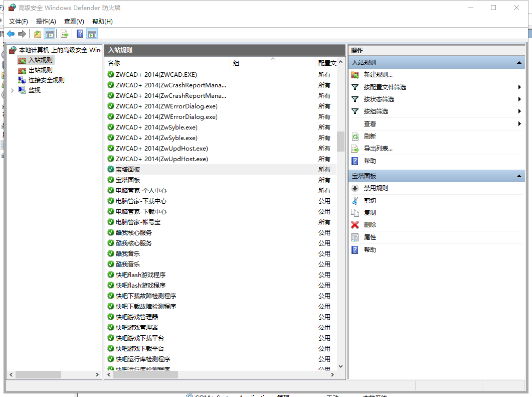
Task: Select the first 快吧flash游戏程序 rule
Action: (221, 275)
